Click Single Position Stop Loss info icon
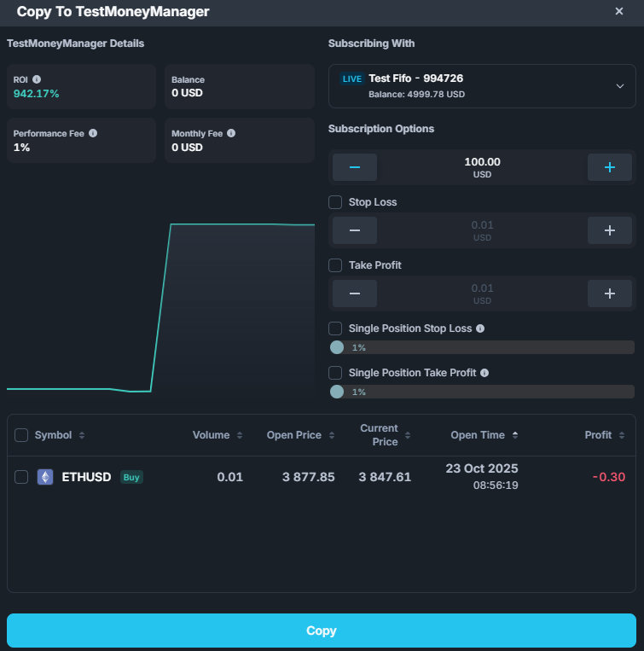The image size is (644, 651). coord(480,328)
